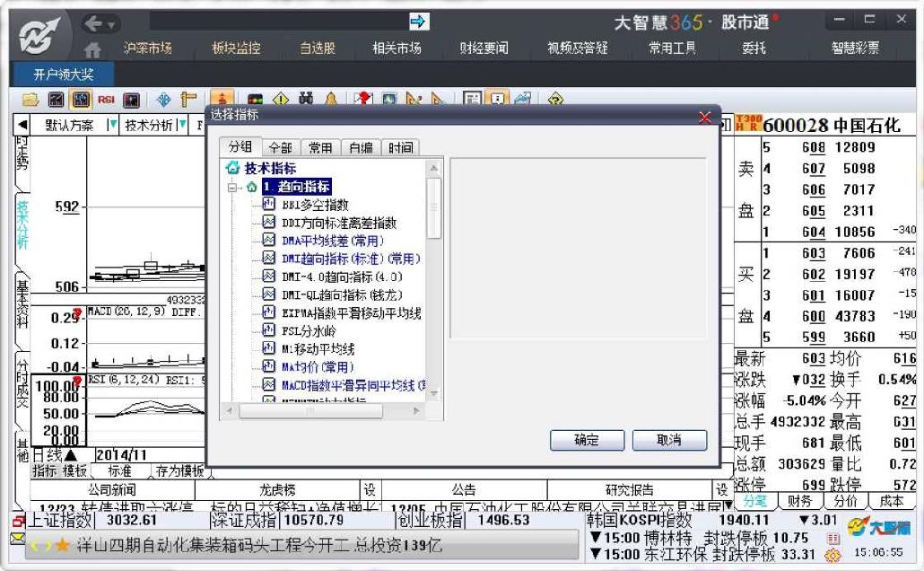Click the RSI indicator toolbar icon
924x571 pixels.
[106, 99]
